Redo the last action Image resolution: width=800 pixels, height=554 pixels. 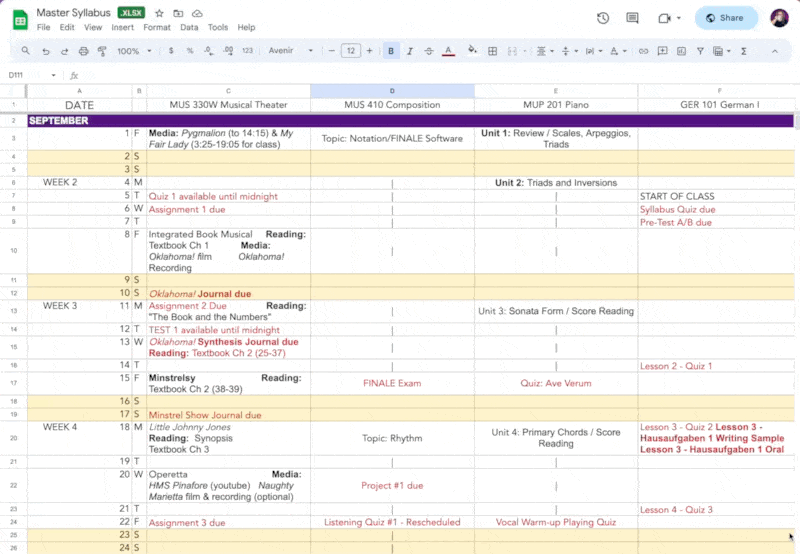64,51
